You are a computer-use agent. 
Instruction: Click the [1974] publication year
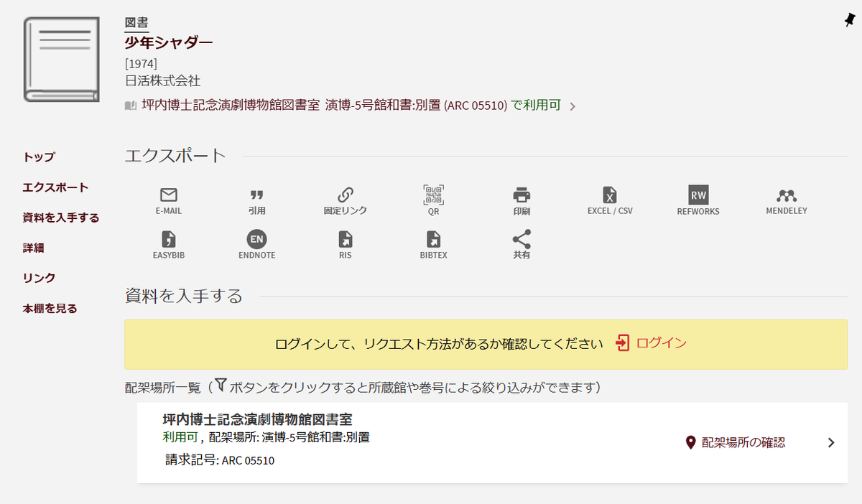click(141, 63)
